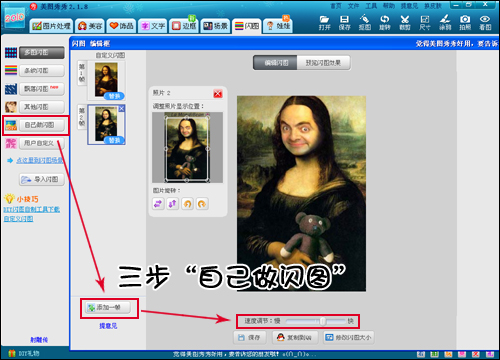Screen dimensions: 500x360
Task: Open the 尺寸 resize toolbar icon
Action: pos(425,23)
